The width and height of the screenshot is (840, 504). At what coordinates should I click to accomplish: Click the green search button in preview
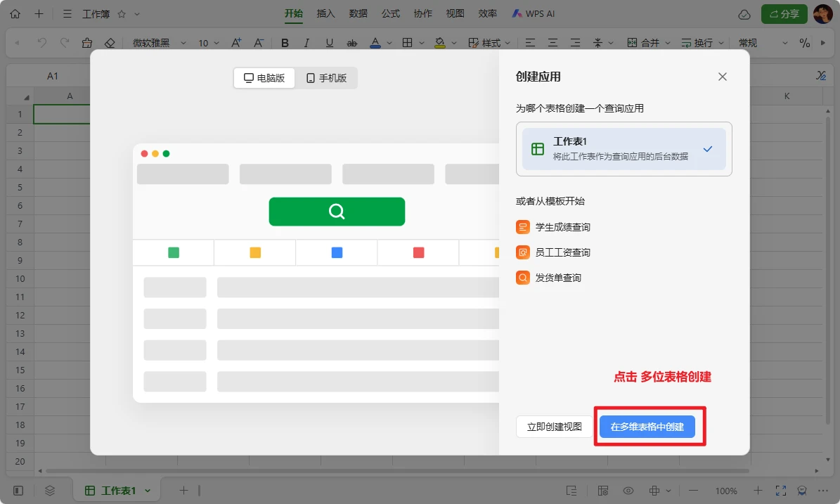pos(337,212)
